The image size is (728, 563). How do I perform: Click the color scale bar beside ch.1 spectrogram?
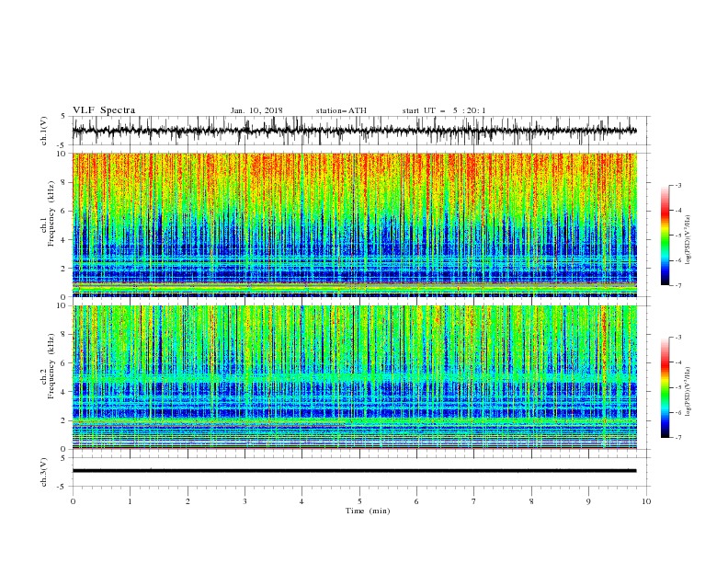(x=665, y=236)
